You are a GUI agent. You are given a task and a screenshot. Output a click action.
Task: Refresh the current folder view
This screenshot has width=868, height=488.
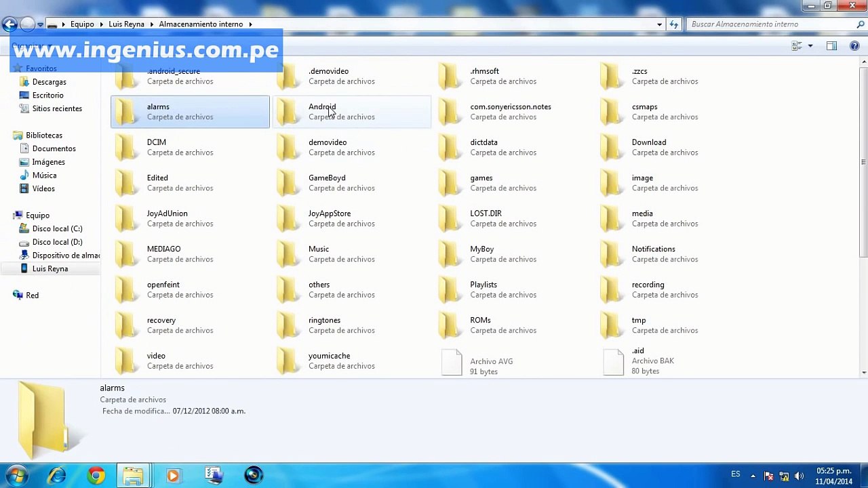click(673, 24)
